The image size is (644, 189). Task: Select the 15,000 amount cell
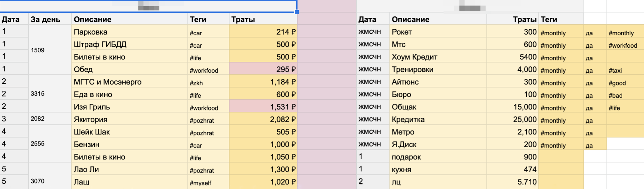513,106
